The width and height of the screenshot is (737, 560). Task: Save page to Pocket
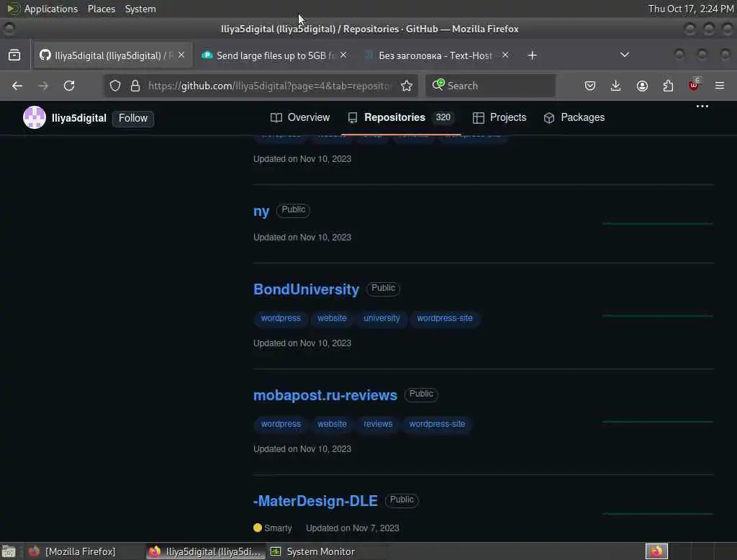(x=590, y=86)
